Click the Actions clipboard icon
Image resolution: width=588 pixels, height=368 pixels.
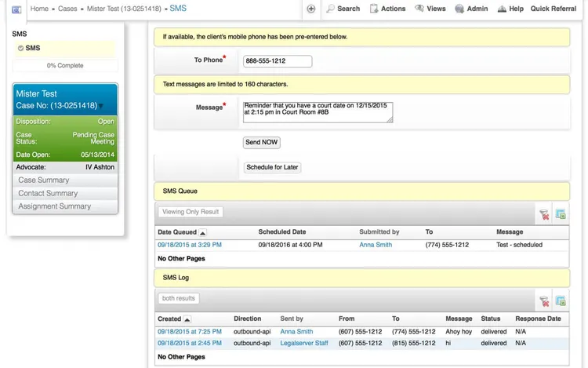(x=374, y=9)
